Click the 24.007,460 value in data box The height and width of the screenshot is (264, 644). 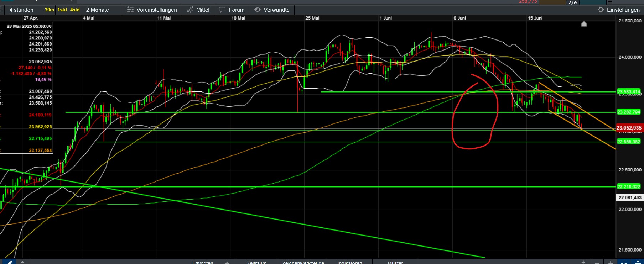point(40,91)
